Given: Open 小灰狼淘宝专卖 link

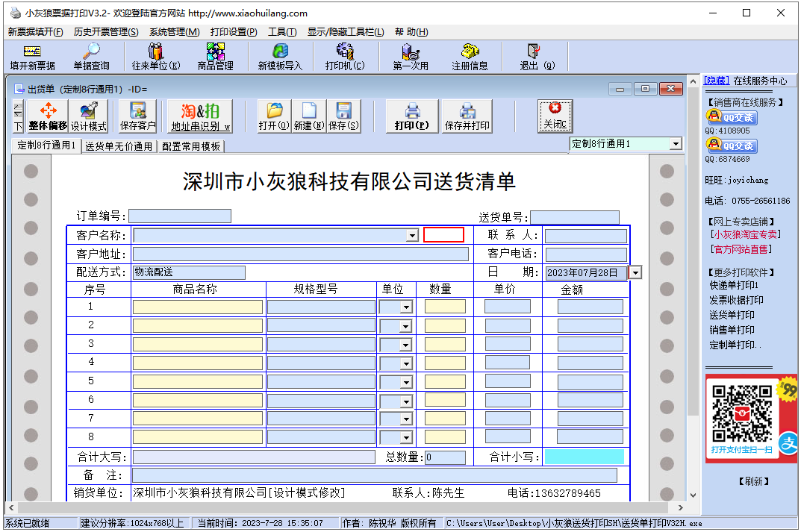Looking at the screenshot, I should (x=745, y=234).
